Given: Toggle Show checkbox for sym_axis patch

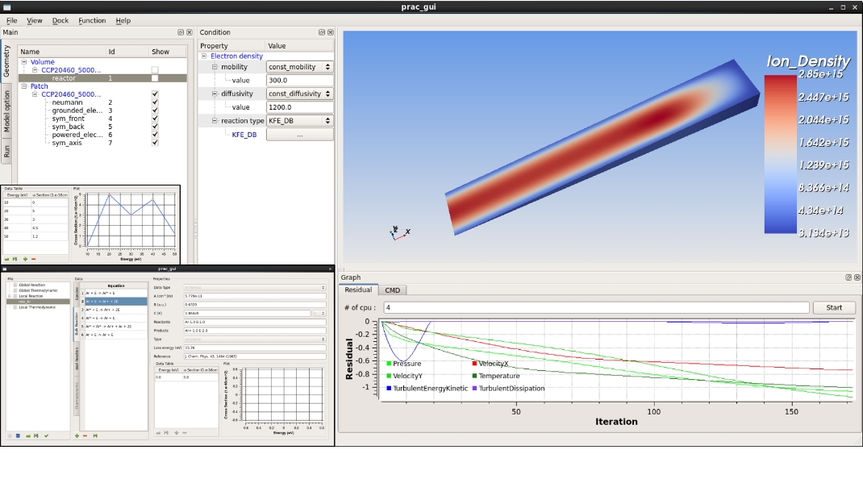Looking at the screenshot, I should tap(155, 143).
